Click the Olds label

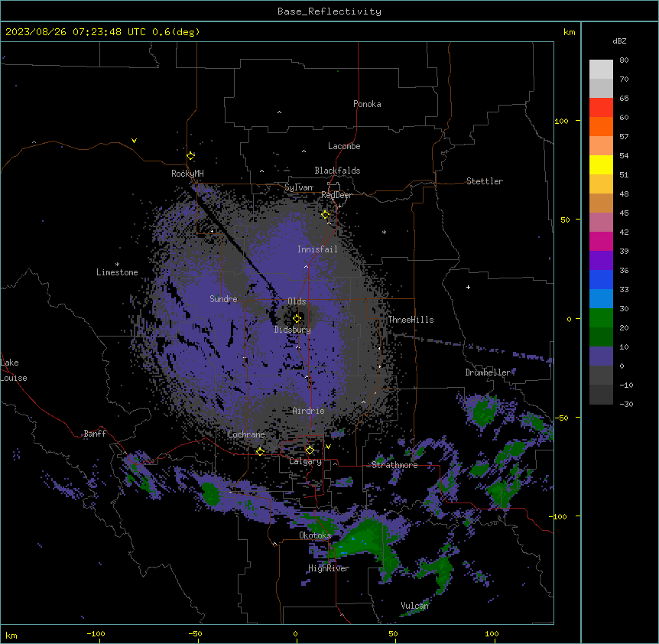tap(297, 301)
